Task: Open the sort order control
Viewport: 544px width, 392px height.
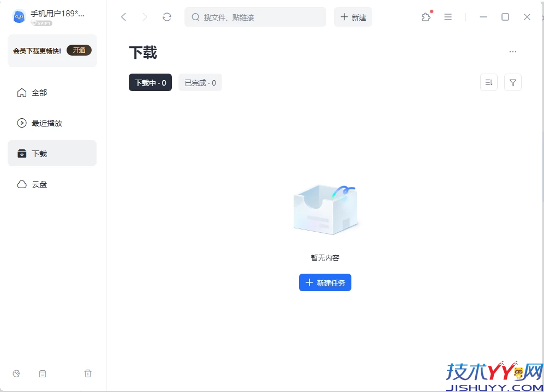Action: (488, 82)
